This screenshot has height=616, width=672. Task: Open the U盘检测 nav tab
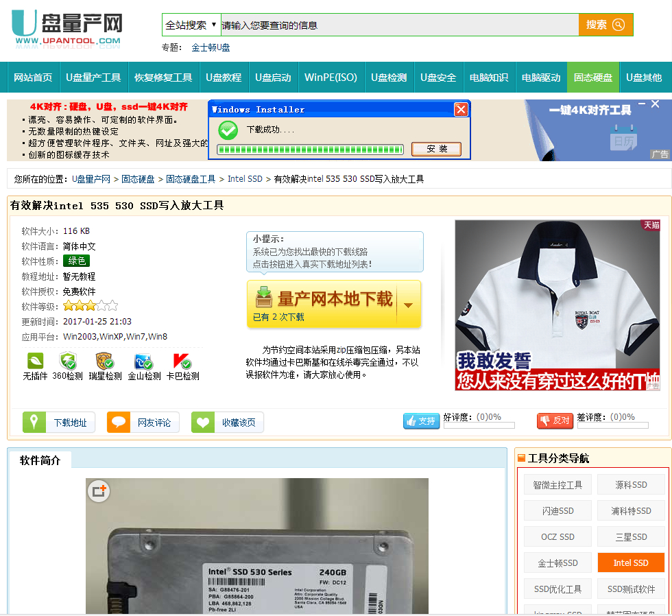(389, 78)
